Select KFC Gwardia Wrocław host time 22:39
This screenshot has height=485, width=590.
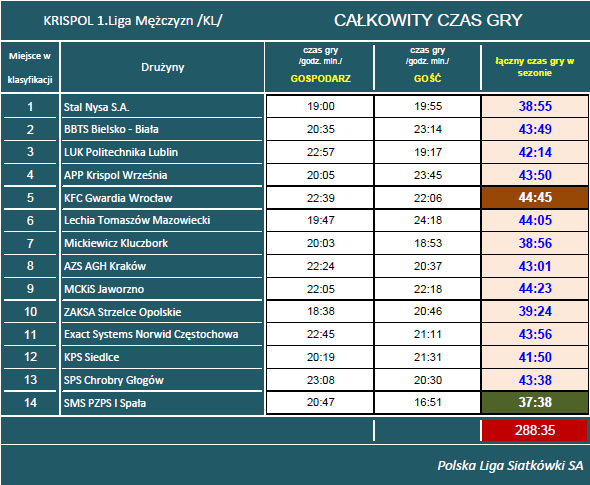(320, 198)
